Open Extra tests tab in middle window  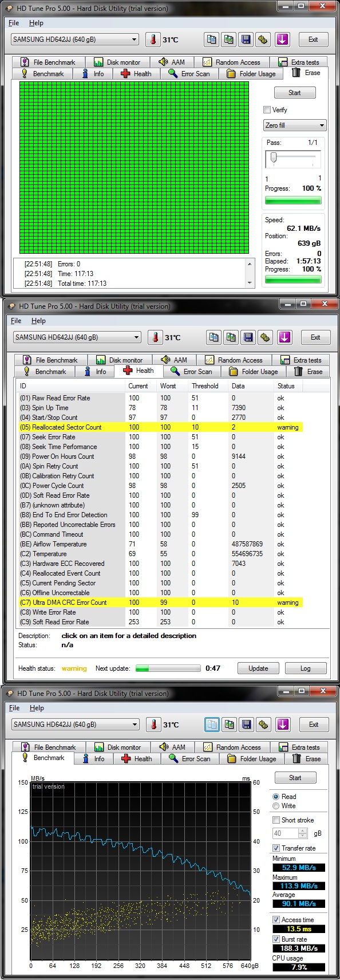301,360
